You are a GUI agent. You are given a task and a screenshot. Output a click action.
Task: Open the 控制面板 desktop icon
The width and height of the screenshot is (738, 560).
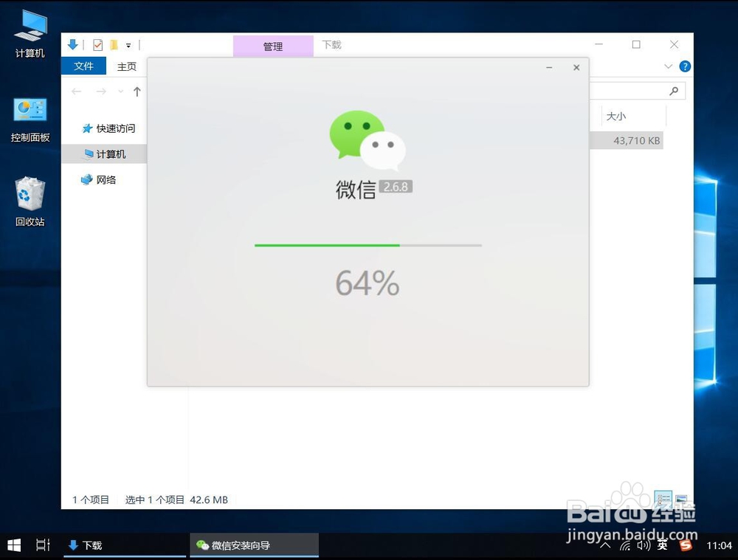pos(30,119)
